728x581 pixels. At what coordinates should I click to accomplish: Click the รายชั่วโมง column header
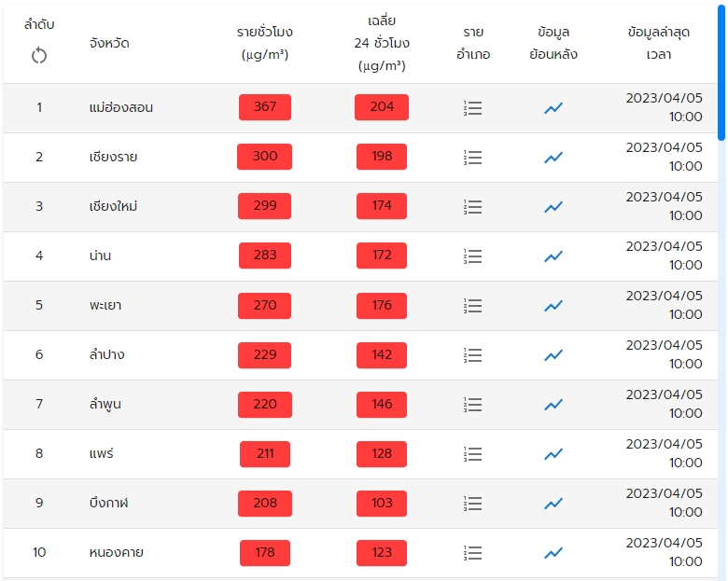pos(265,43)
